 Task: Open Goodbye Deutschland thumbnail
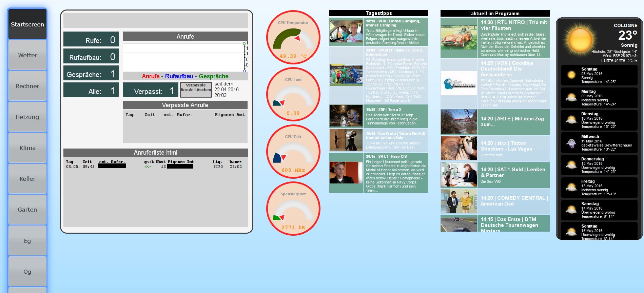[459, 83]
